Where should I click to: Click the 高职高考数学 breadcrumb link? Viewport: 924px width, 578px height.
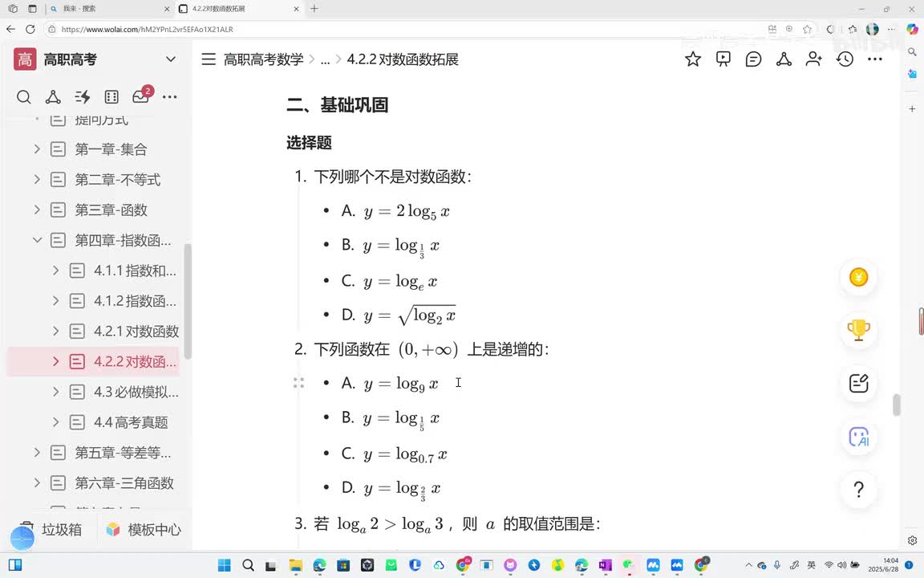263,59
